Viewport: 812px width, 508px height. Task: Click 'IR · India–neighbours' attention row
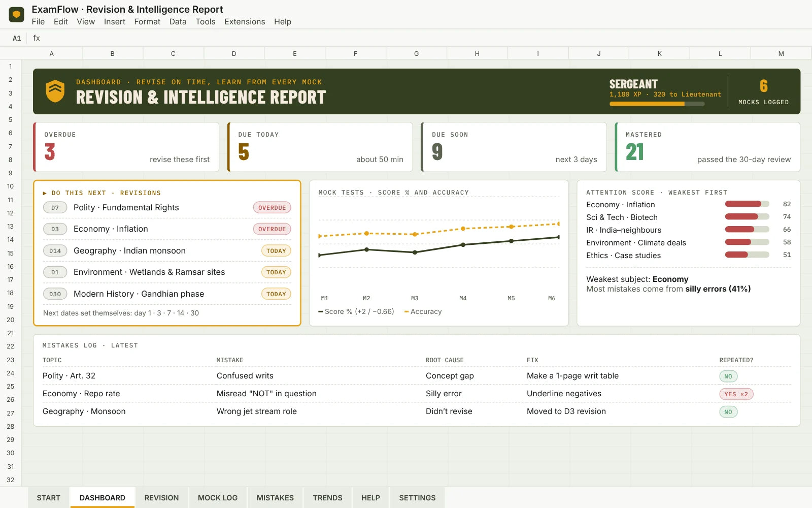688,230
